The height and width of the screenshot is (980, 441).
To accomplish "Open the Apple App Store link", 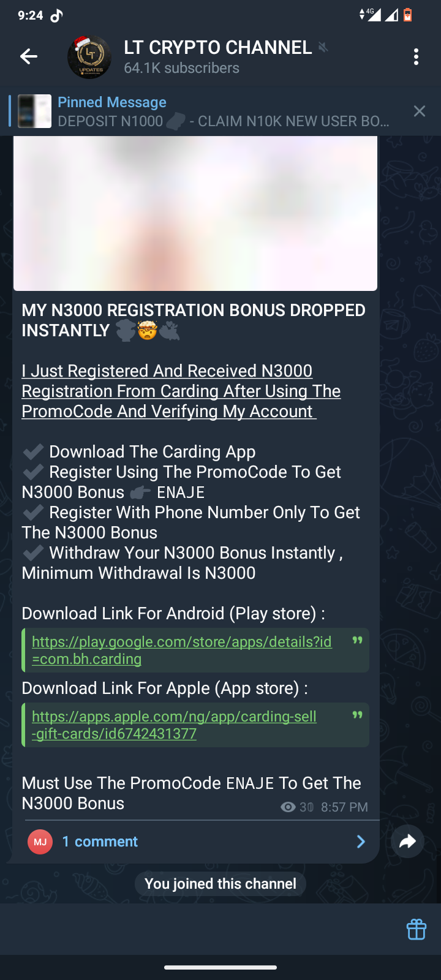I will [174, 725].
